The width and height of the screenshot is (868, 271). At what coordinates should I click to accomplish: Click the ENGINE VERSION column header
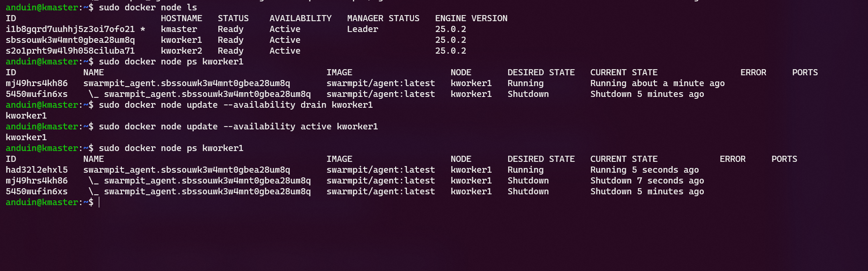click(x=471, y=18)
